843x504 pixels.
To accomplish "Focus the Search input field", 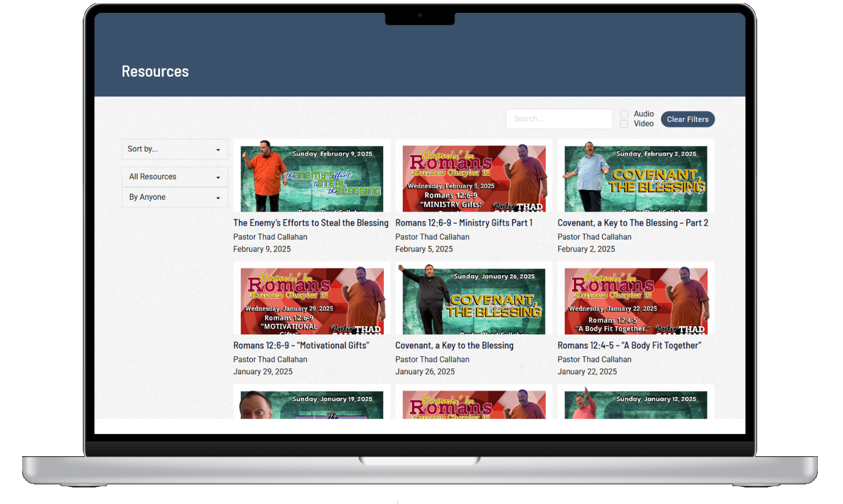I will 559,119.
